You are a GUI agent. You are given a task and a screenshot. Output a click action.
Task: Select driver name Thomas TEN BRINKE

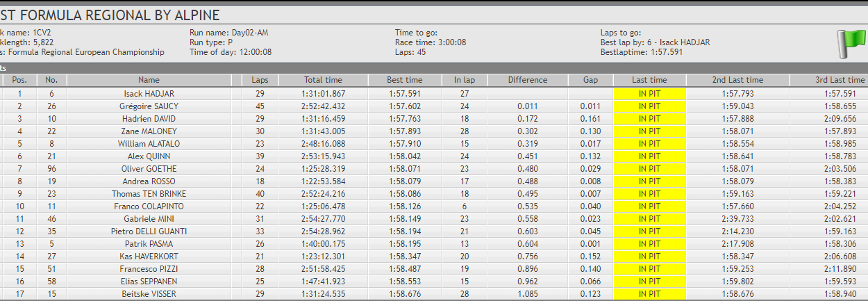(149, 194)
